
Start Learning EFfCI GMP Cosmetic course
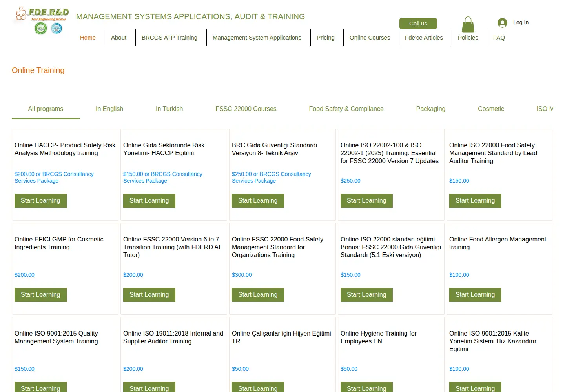(x=40, y=295)
